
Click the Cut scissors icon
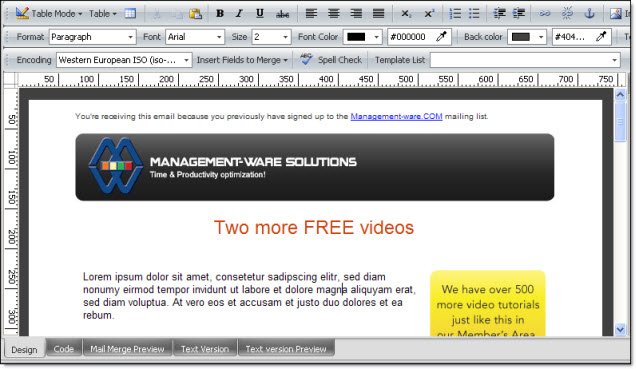[x=157, y=14]
